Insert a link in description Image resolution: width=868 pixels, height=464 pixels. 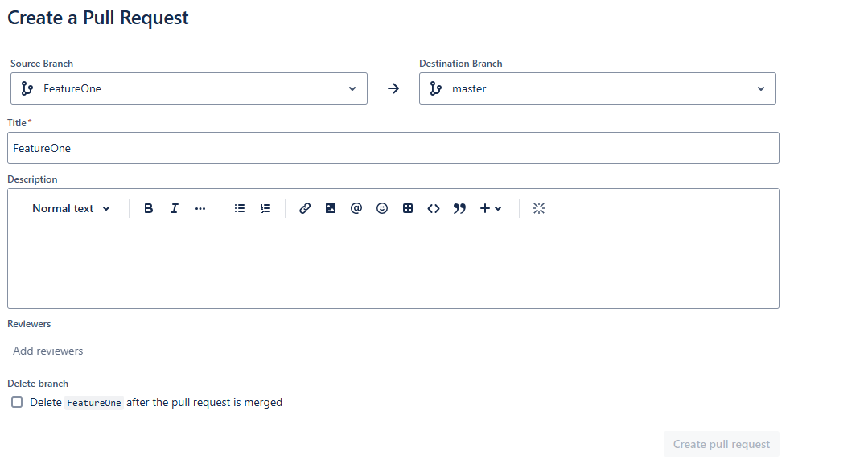point(304,208)
